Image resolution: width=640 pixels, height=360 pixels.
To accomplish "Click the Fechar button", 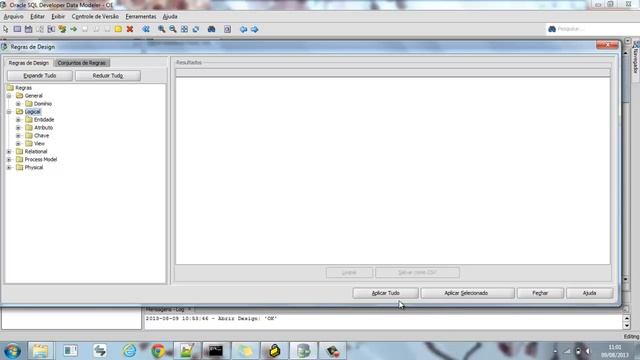I will (540, 293).
